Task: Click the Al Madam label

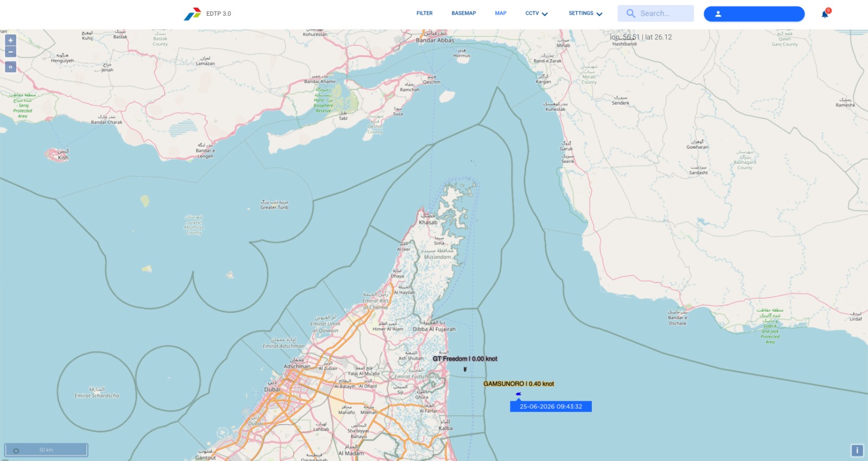Action: pos(351,453)
